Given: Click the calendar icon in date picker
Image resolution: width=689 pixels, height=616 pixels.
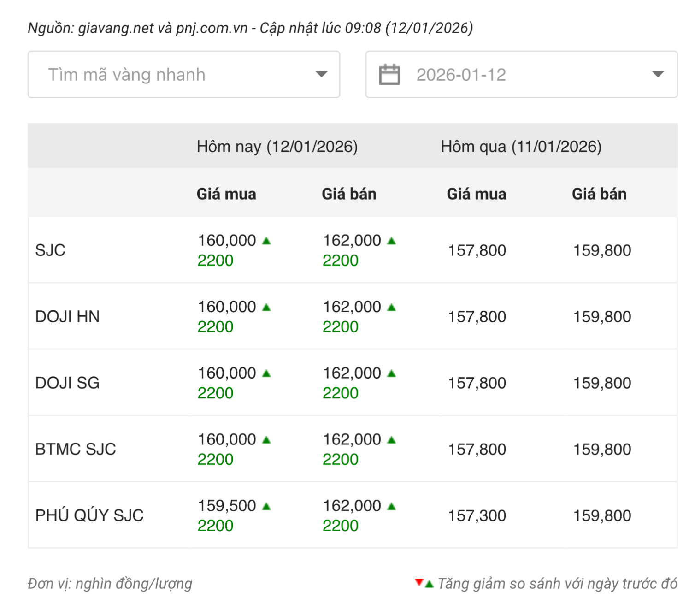Looking at the screenshot, I should [389, 75].
